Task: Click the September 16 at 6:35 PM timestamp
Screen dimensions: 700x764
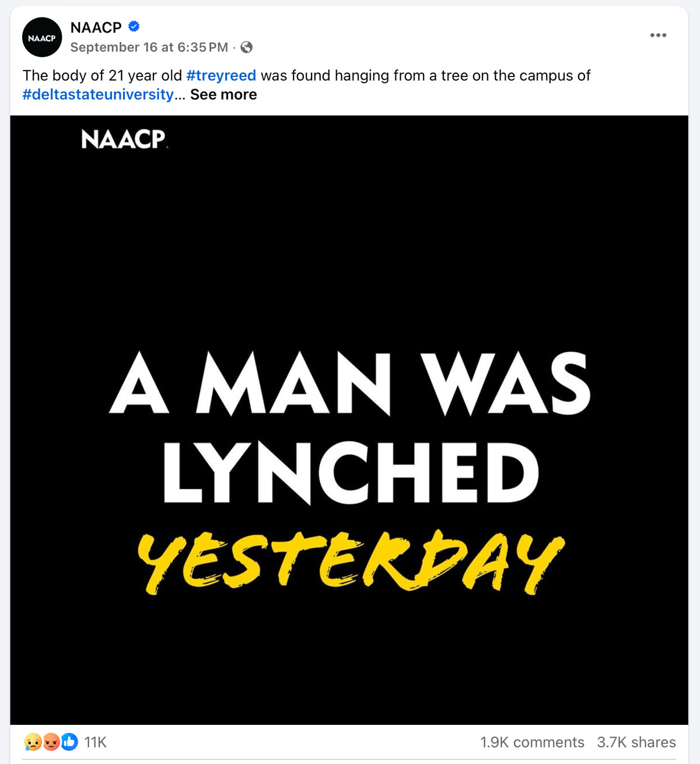Action: [149, 47]
